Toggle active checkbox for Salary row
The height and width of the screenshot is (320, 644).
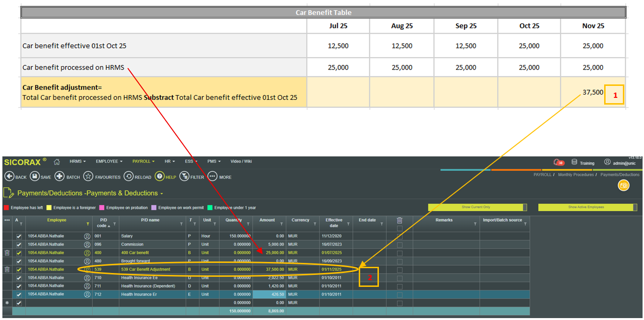(x=19, y=237)
